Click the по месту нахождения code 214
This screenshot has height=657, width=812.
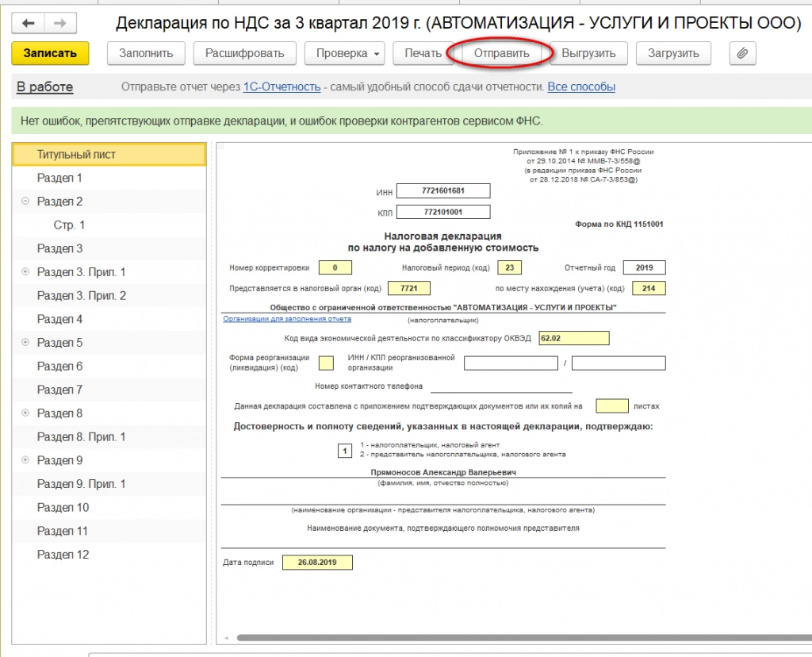[649, 289]
